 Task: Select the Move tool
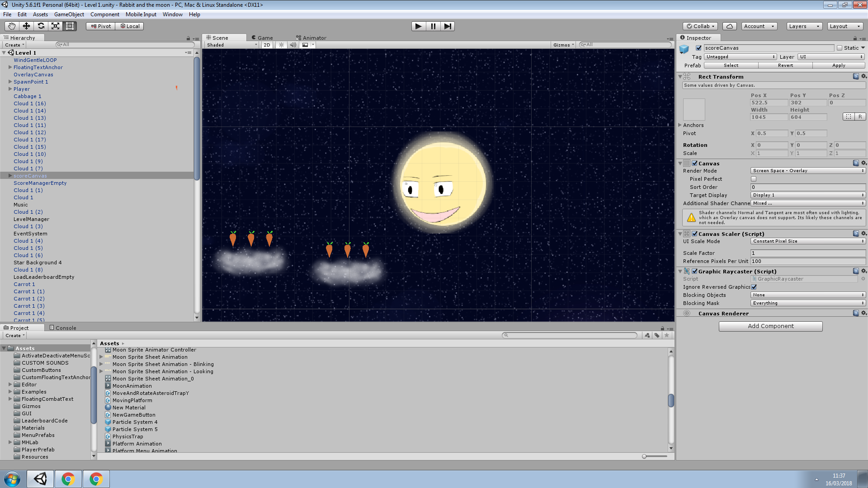click(x=26, y=26)
